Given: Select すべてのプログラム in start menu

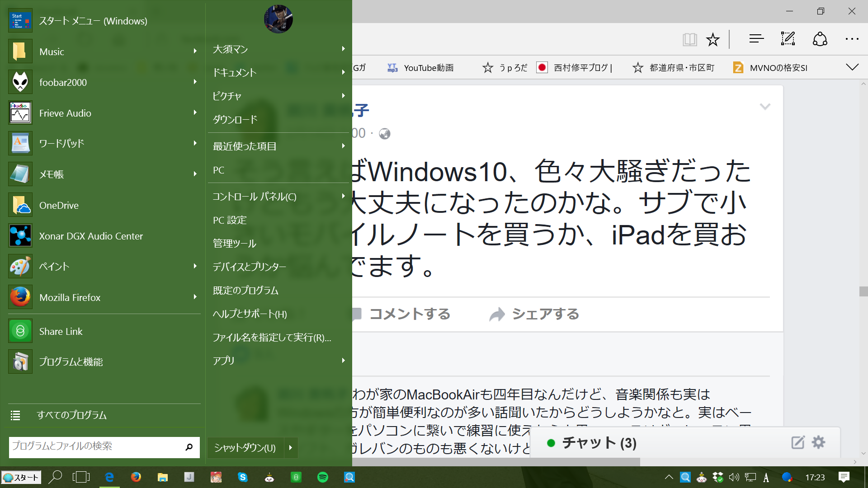Looking at the screenshot, I should point(71,415).
